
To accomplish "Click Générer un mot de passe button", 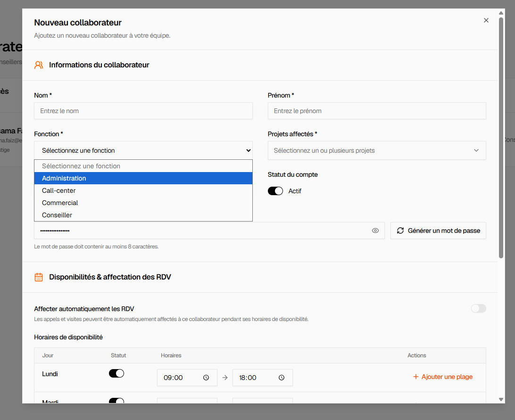I will [438, 231].
